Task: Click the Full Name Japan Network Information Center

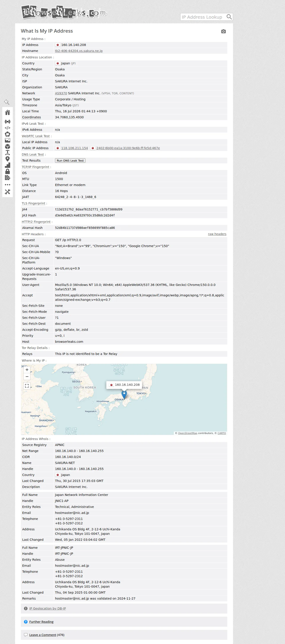Action: click(81, 495)
